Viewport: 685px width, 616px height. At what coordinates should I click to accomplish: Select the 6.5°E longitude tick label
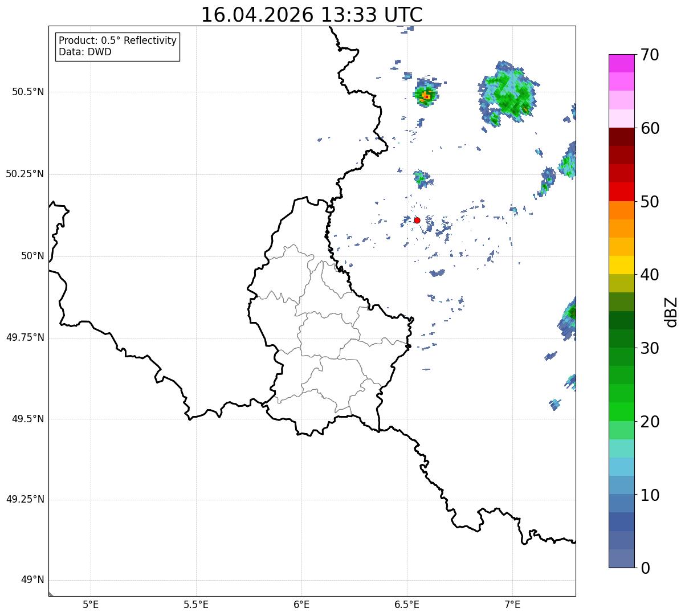(407, 604)
